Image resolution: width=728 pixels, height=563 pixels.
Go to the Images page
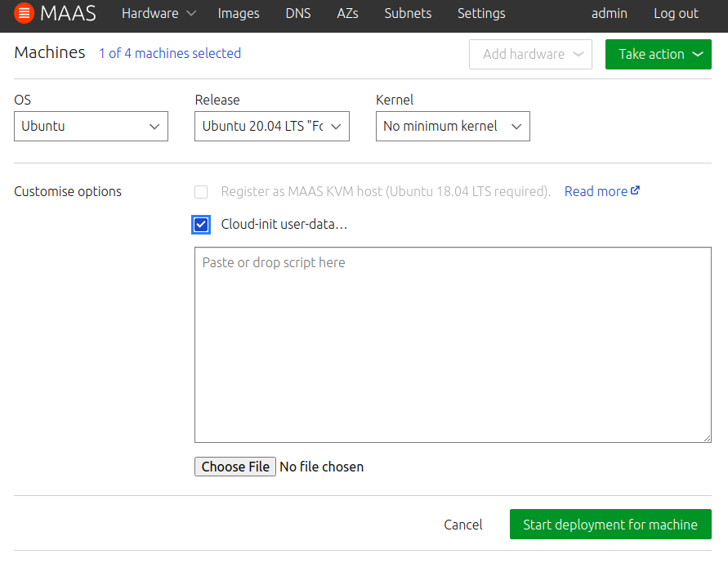(x=239, y=14)
